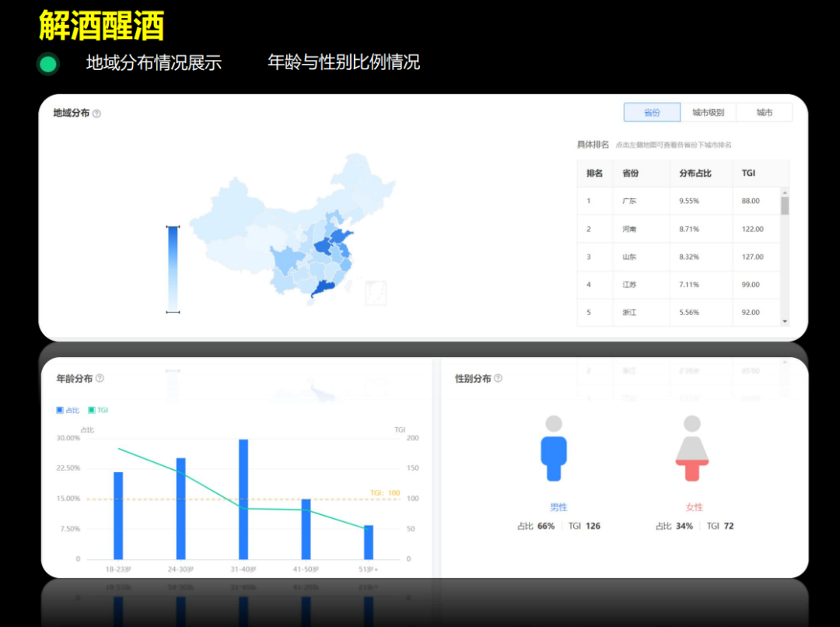Click the 5.56% share value

point(689,313)
